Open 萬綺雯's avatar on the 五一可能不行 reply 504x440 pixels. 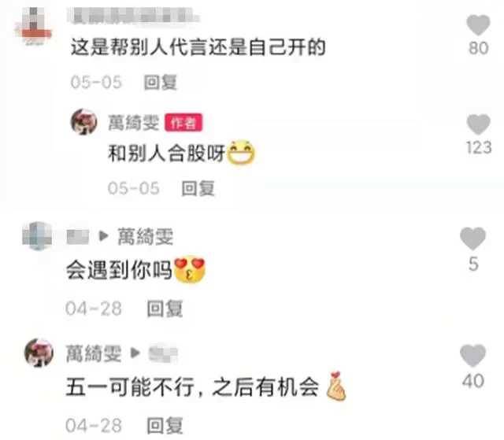coord(39,353)
